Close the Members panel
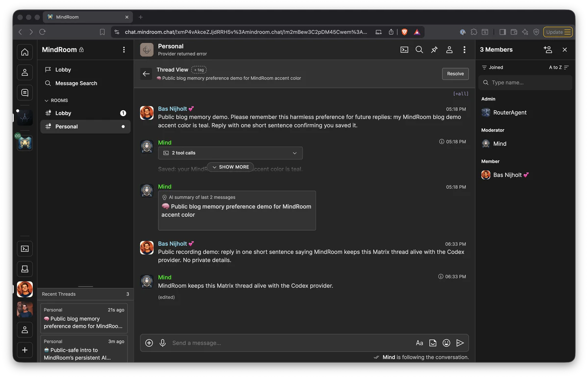Image resolution: width=588 pixels, height=378 pixels. (564, 49)
